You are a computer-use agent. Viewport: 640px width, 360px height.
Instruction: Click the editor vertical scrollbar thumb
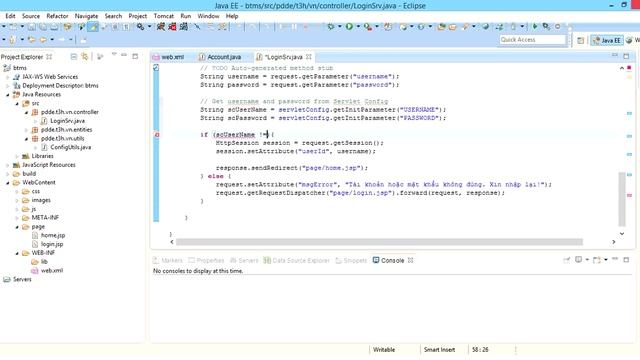[622, 199]
